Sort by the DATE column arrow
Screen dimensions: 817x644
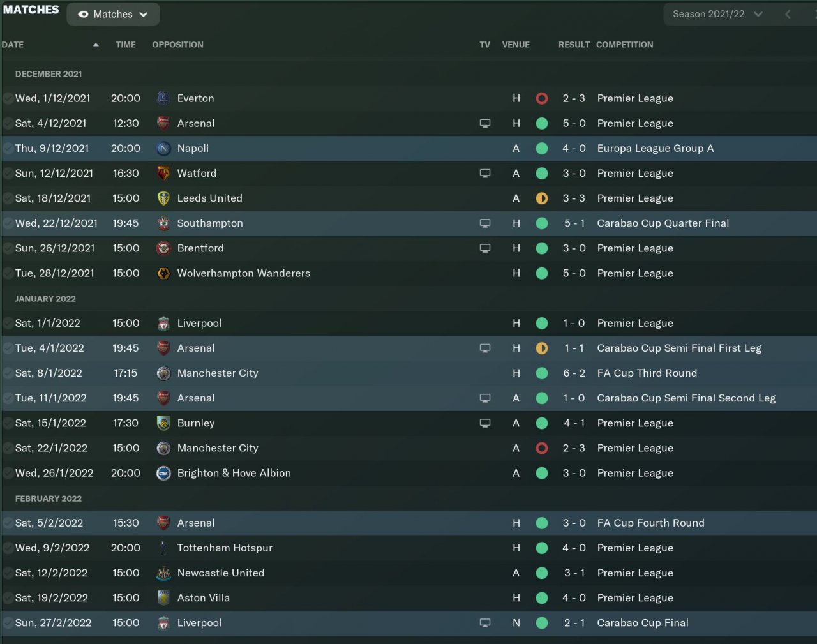[x=96, y=45]
